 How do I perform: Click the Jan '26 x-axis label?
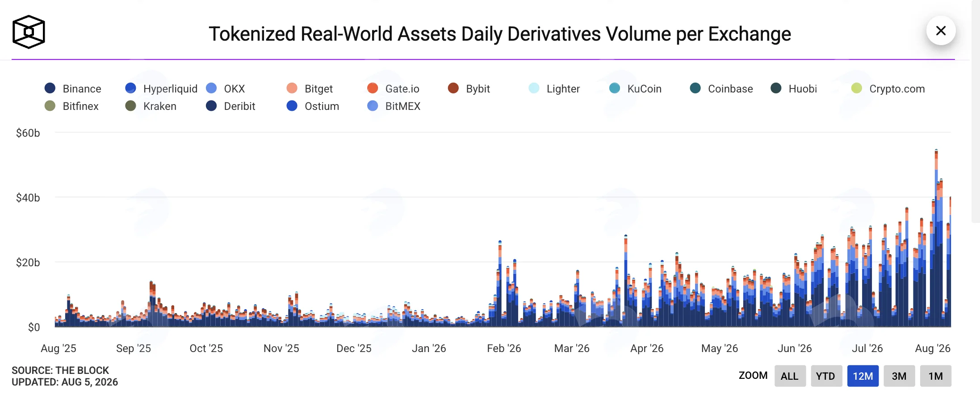429,348
